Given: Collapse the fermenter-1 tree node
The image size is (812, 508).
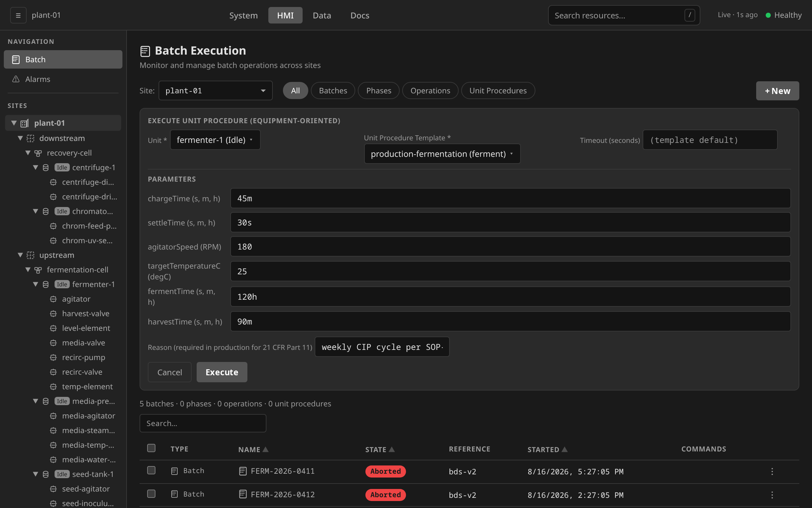Looking at the screenshot, I should (36, 284).
